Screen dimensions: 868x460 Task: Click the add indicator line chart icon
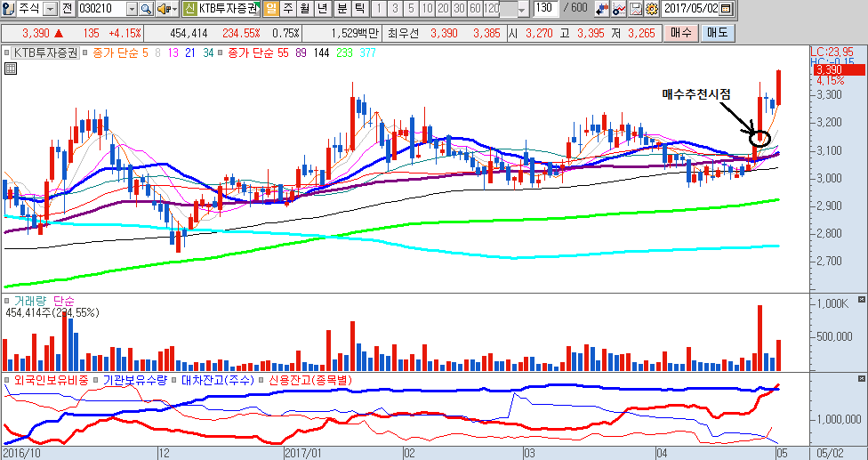tap(620, 9)
